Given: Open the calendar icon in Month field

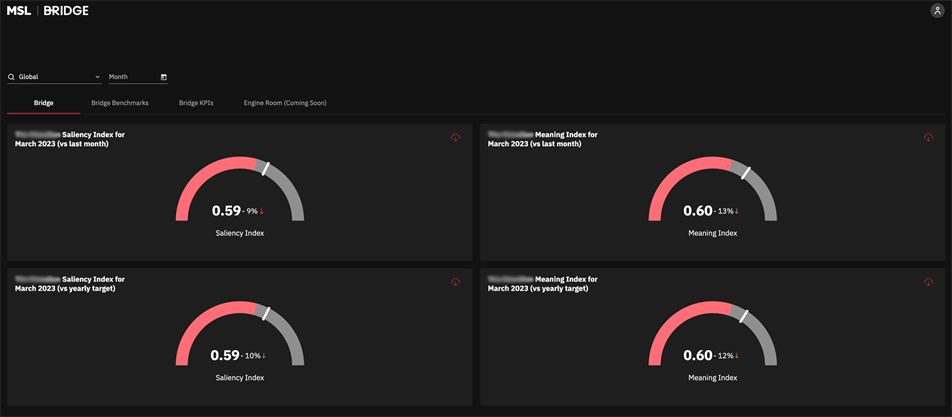Looking at the screenshot, I should 164,77.
